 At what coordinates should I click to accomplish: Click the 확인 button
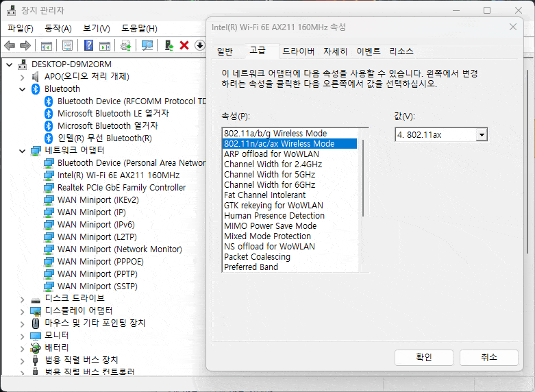[423, 357]
